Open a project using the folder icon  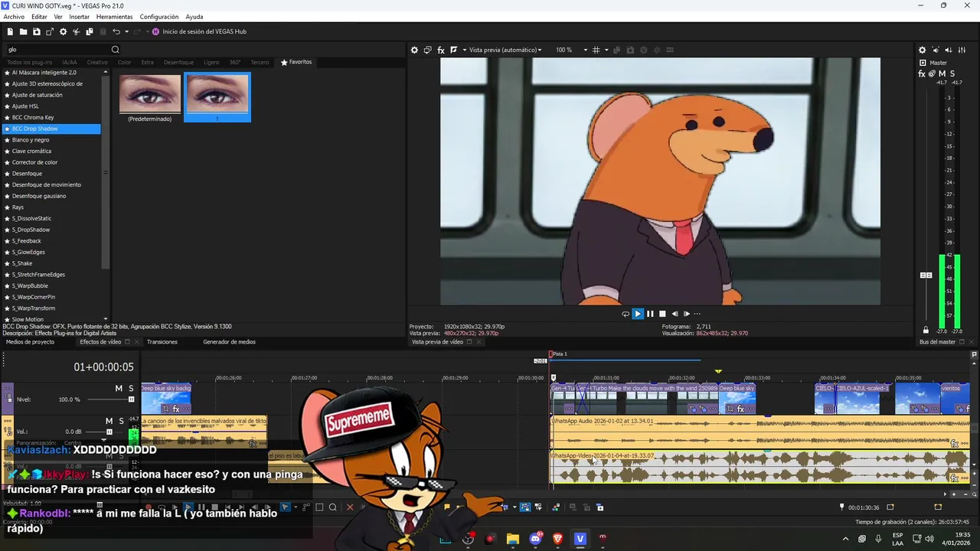(x=24, y=31)
